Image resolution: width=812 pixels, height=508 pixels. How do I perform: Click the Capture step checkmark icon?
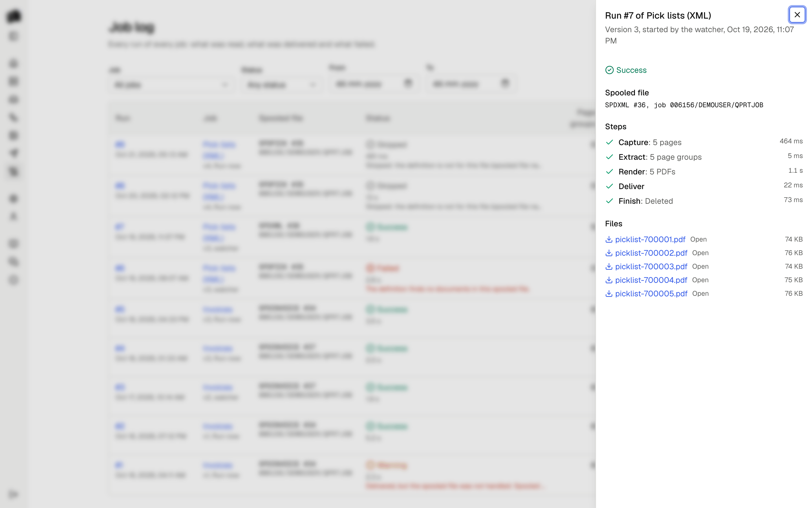click(609, 142)
